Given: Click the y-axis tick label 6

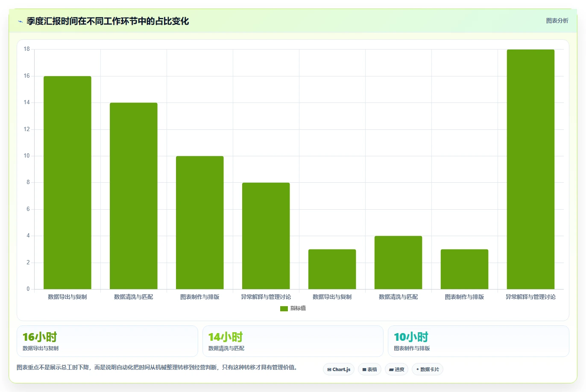Looking at the screenshot, I should click(x=28, y=209).
